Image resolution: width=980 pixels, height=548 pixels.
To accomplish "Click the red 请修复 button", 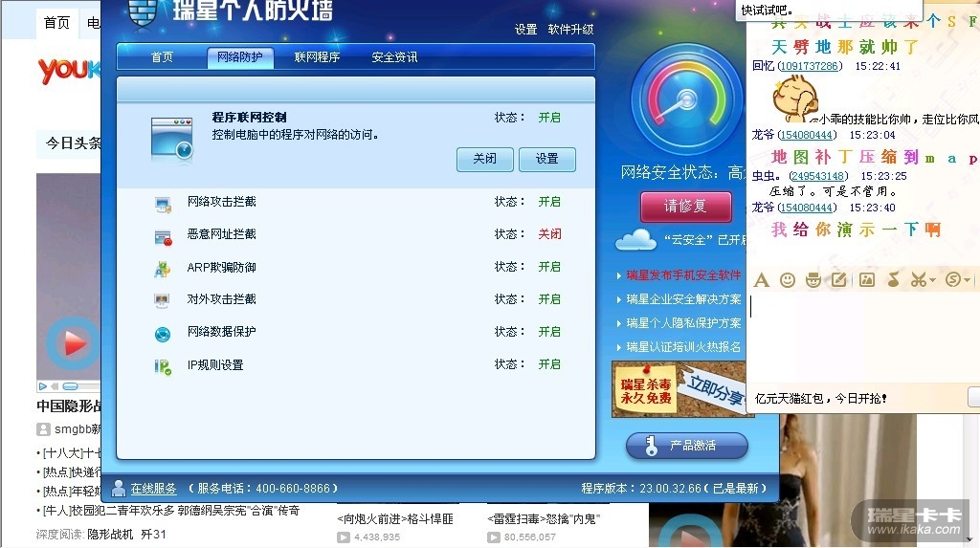I will pos(685,207).
